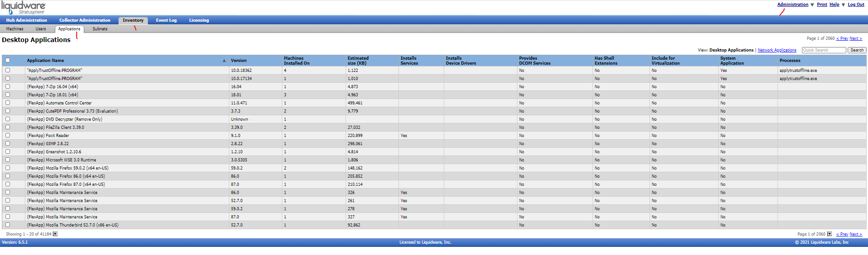Viewport: 868px width, 255px height.
Task: Sort by the Version column header
Action: click(x=239, y=61)
